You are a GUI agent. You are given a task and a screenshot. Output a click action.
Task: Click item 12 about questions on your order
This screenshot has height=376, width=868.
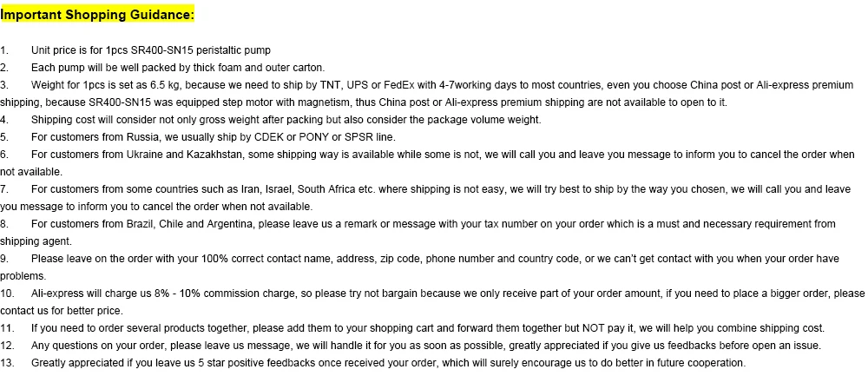(411, 346)
